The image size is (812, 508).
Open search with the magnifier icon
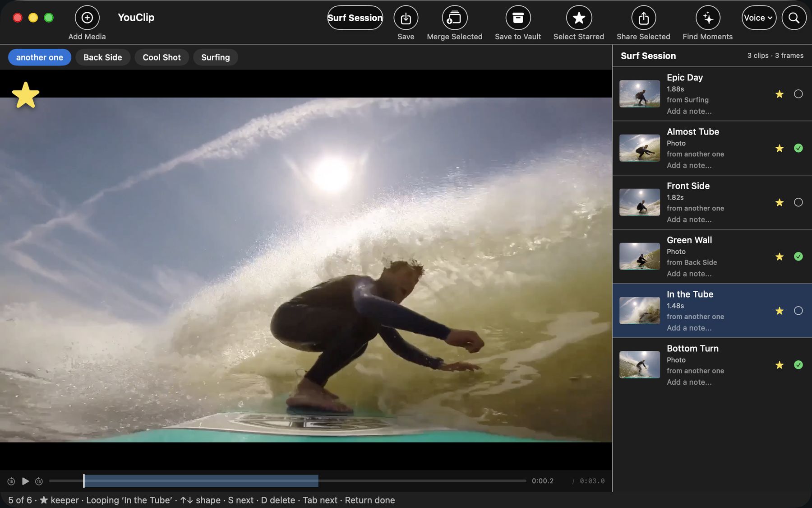click(x=794, y=18)
